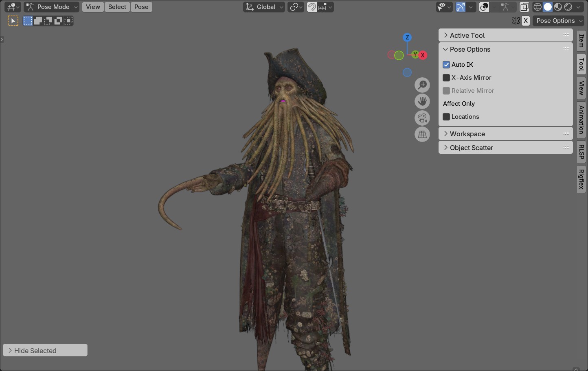Toggle the snap magnet icon
This screenshot has width=588, height=371.
click(312, 7)
